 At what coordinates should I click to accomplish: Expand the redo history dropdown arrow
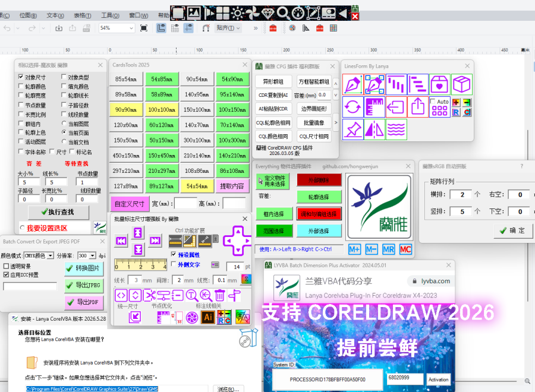click(43, 29)
